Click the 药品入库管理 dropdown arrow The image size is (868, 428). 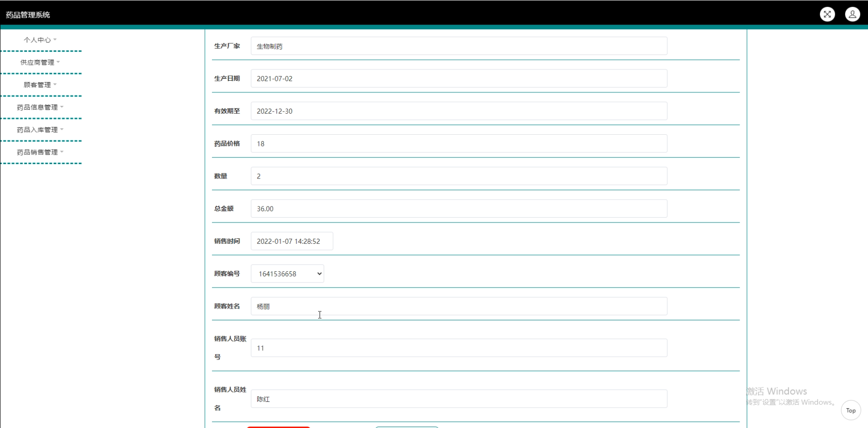[62, 129]
